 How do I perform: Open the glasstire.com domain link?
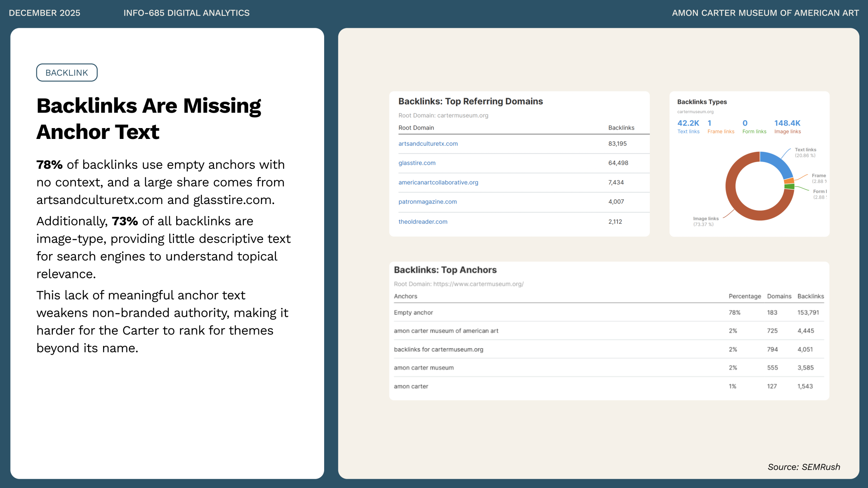tap(417, 163)
